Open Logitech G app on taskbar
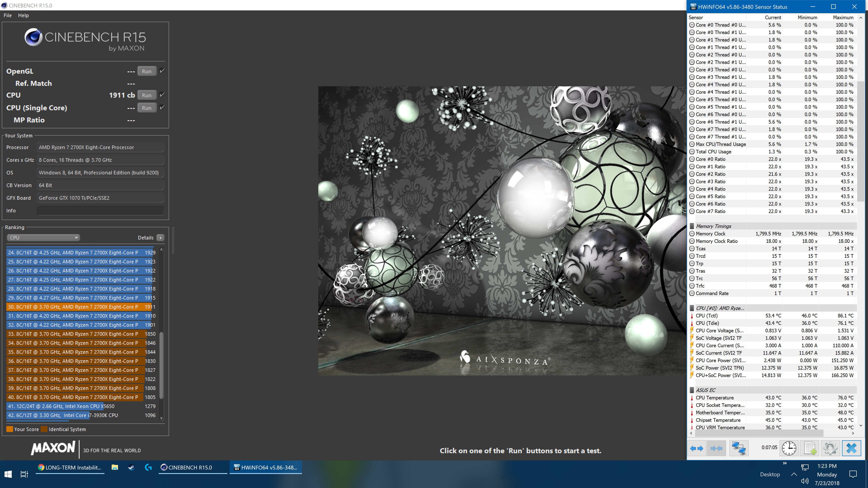This screenshot has width=868, height=488. [148, 467]
